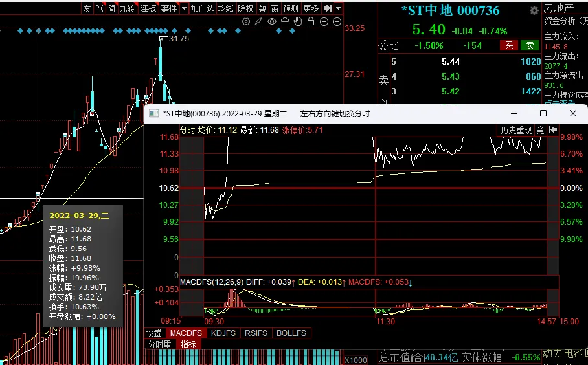Open the 更多 more menu
Viewport: 588px width, 365px height.
(x=311, y=8)
